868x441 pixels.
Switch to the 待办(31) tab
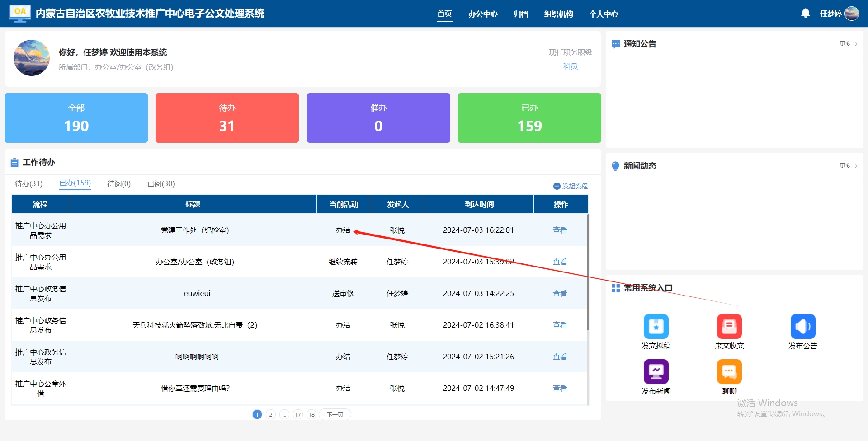[28, 183]
